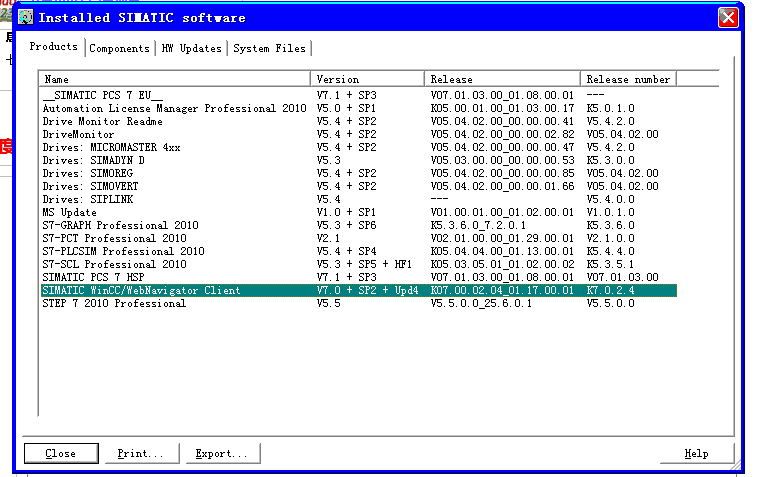Select S7-GRAPH Professional 2010 row
This screenshot has width=762, height=477.
[x=359, y=225]
